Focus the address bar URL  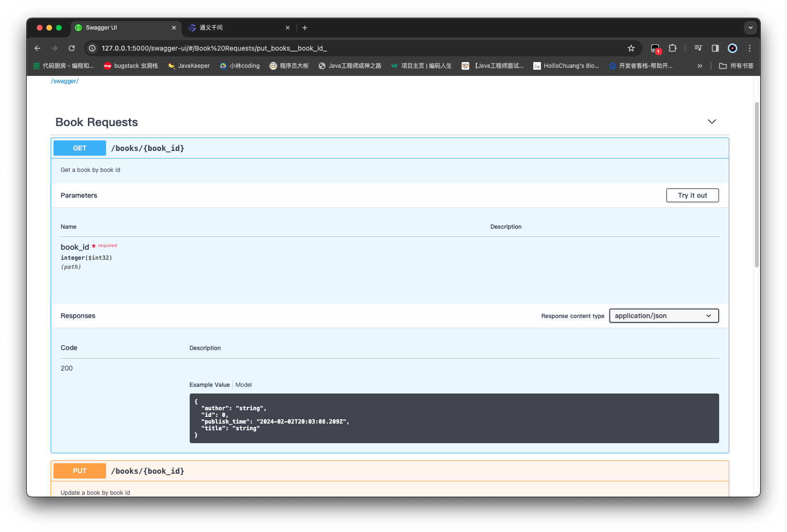pyautogui.click(x=214, y=48)
